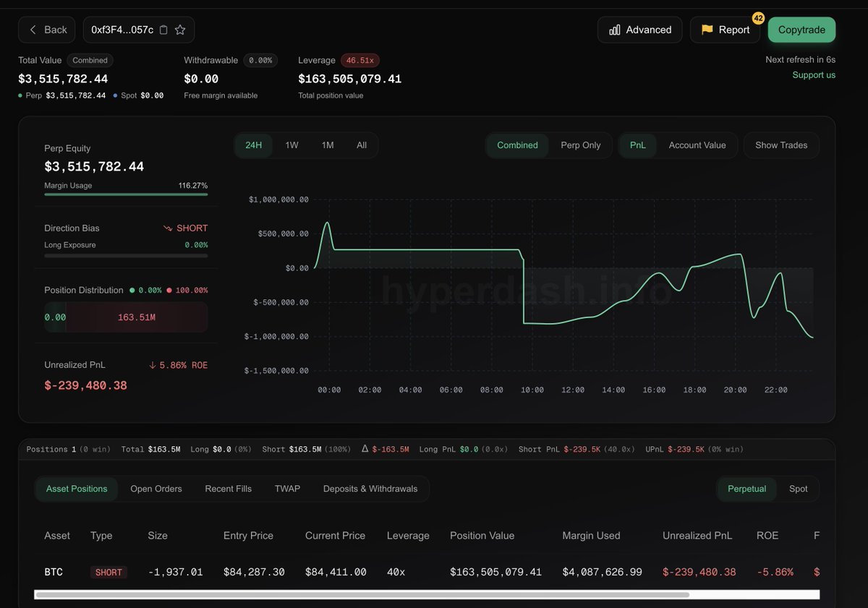Screen dimensions: 868x608
Task: Click the back arrow chevron icon
Action: [33, 30]
